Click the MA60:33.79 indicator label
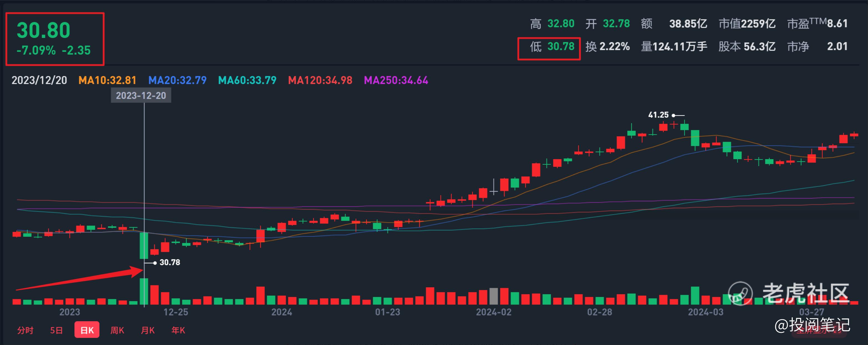The height and width of the screenshot is (345, 868). 247,80
